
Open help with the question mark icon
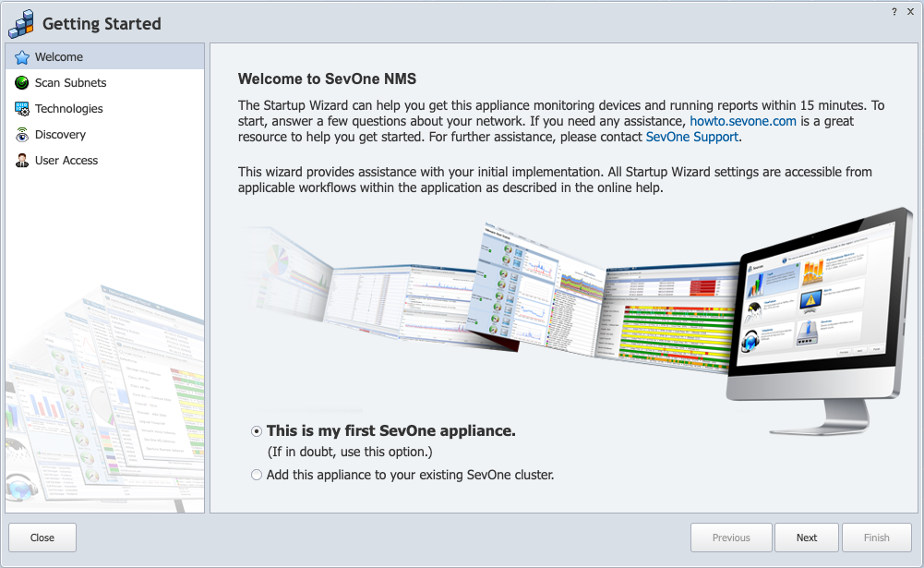(894, 12)
